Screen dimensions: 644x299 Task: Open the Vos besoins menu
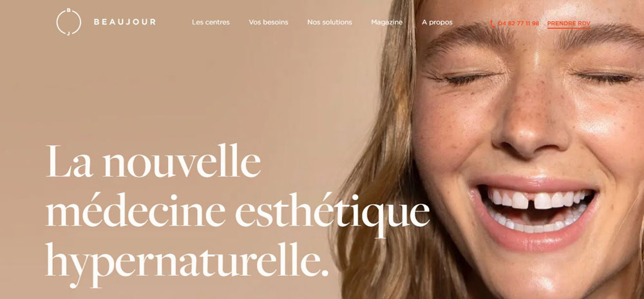click(x=268, y=22)
